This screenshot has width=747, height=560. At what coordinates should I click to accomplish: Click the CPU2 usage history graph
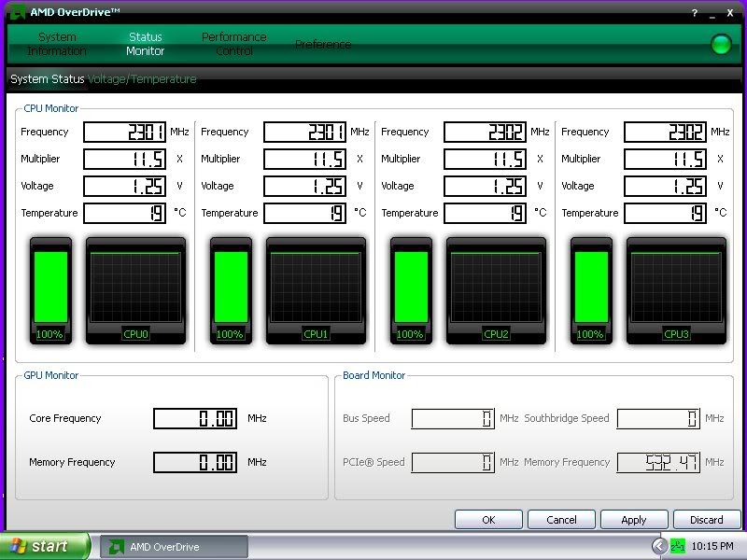click(496, 290)
